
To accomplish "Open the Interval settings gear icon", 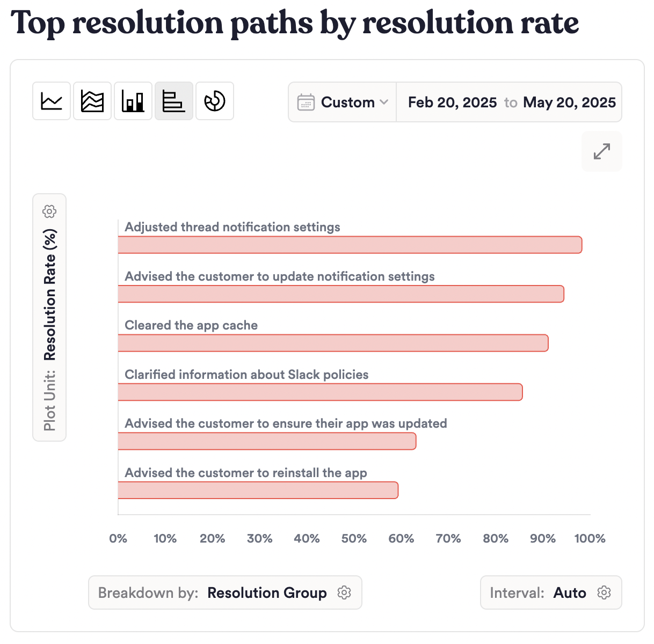I will point(604,592).
